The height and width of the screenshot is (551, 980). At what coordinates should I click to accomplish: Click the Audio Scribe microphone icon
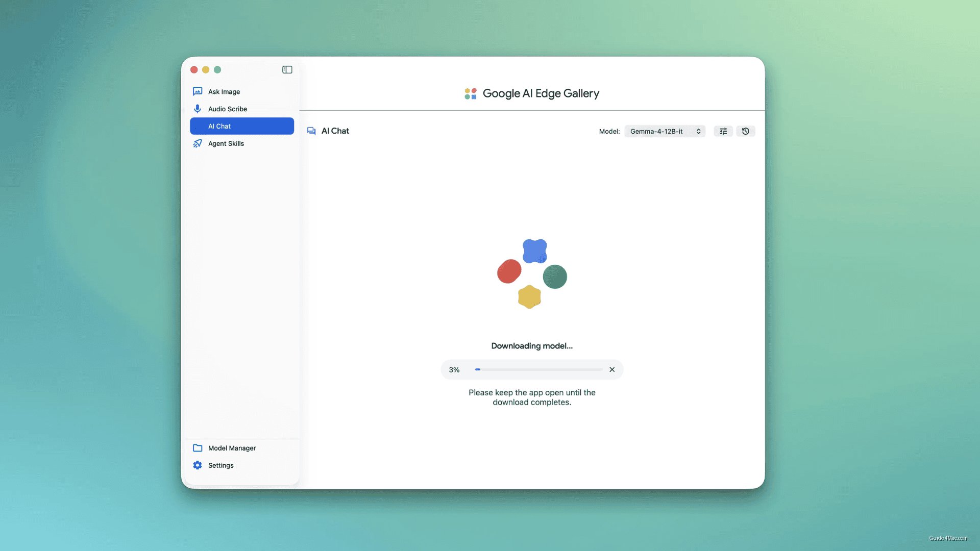click(198, 109)
